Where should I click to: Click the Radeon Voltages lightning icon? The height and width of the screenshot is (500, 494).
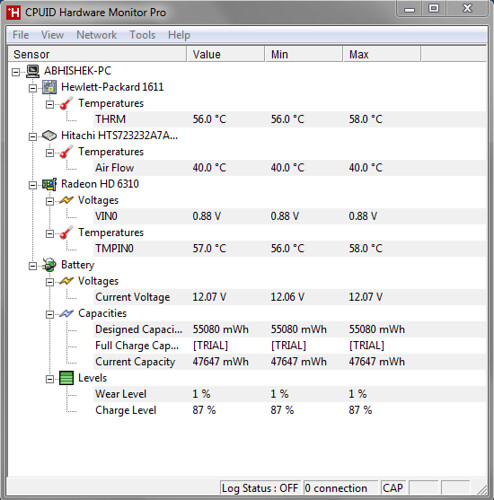coord(66,200)
